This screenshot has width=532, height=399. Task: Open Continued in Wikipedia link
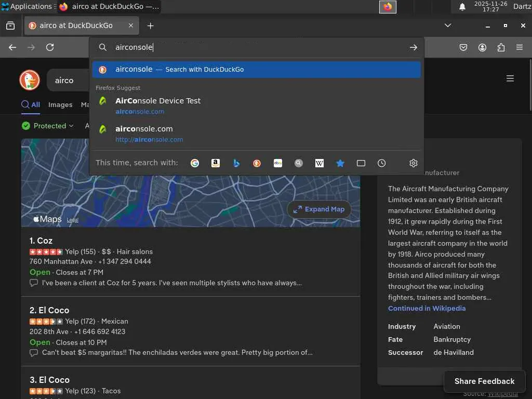click(427, 309)
